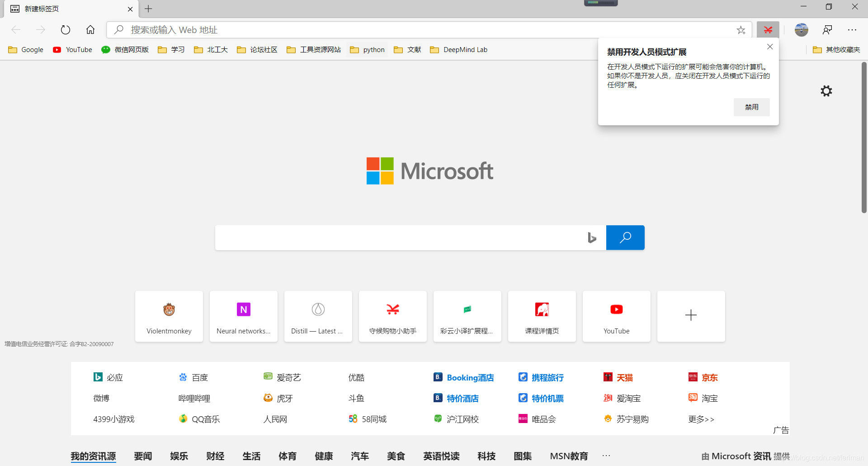Expand the 论坛社区 bookmark folder

tap(257, 50)
